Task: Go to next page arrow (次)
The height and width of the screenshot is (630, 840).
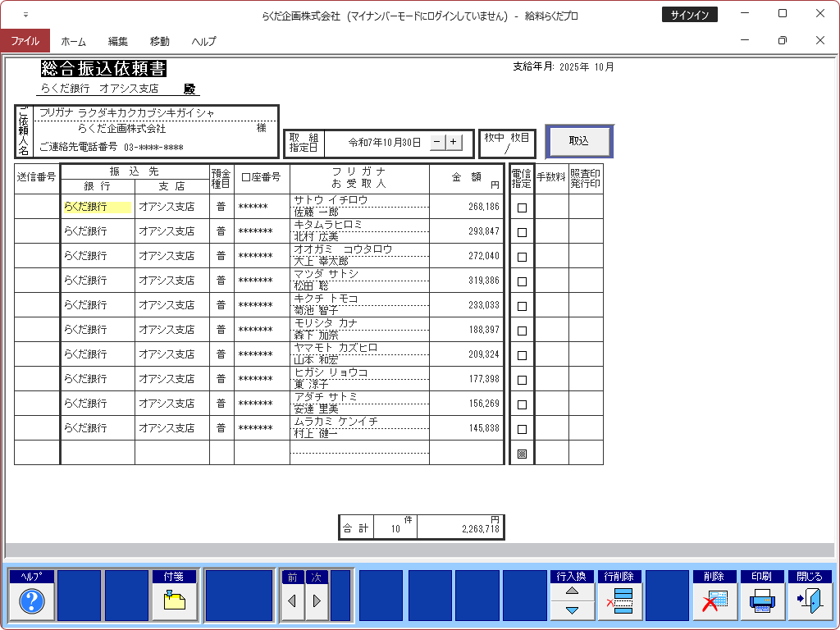Action: pos(317,601)
